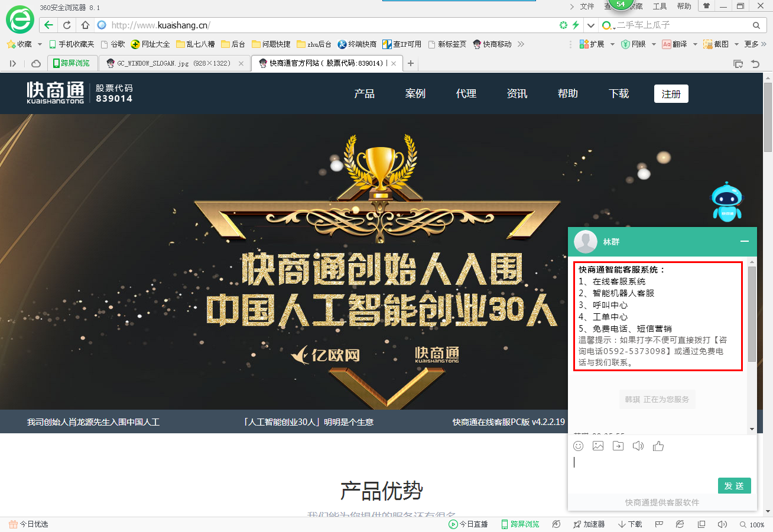
Task: Open the 快商移动 bookmark
Action: click(x=492, y=44)
